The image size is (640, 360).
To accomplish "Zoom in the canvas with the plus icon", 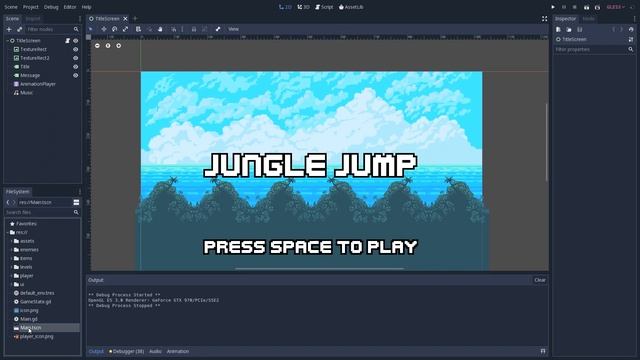I will [118, 46].
